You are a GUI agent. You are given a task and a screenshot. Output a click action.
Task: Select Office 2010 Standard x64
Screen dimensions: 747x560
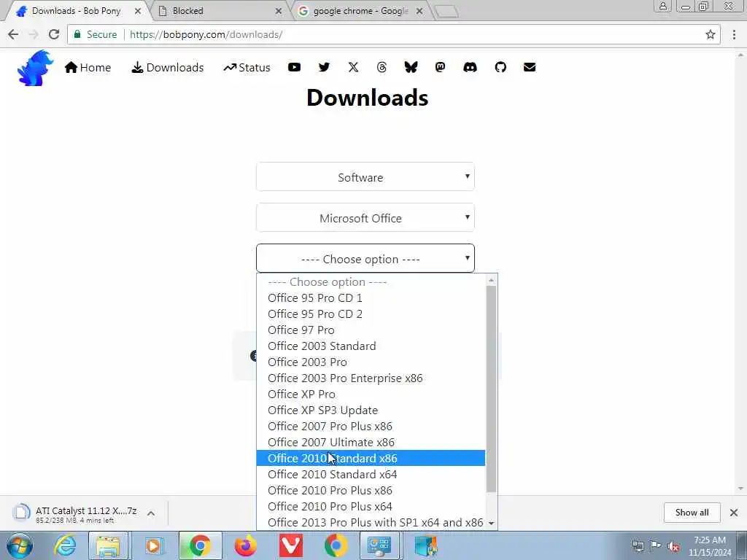pyautogui.click(x=371, y=474)
